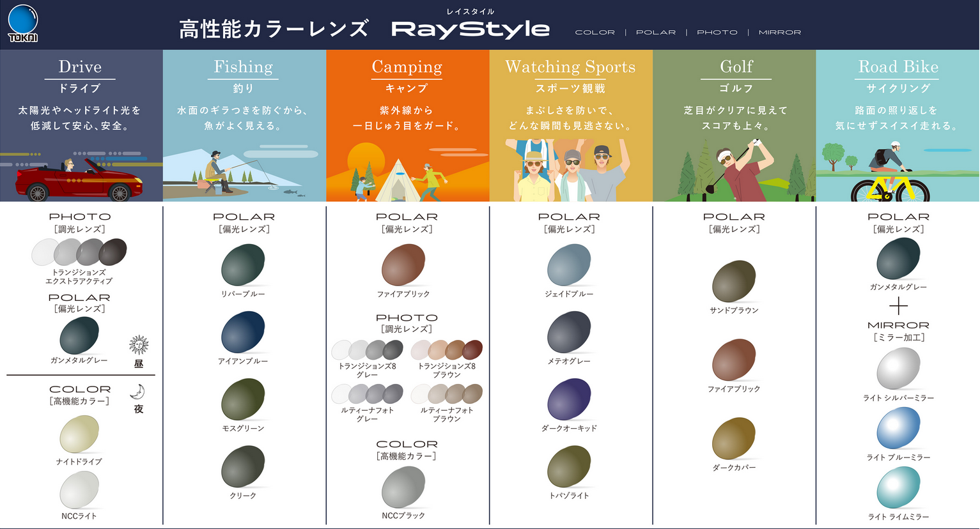Click the 水面のギラつきを防ぐから description text
Image resolution: width=980 pixels, height=529 pixels.
pos(243,110)
